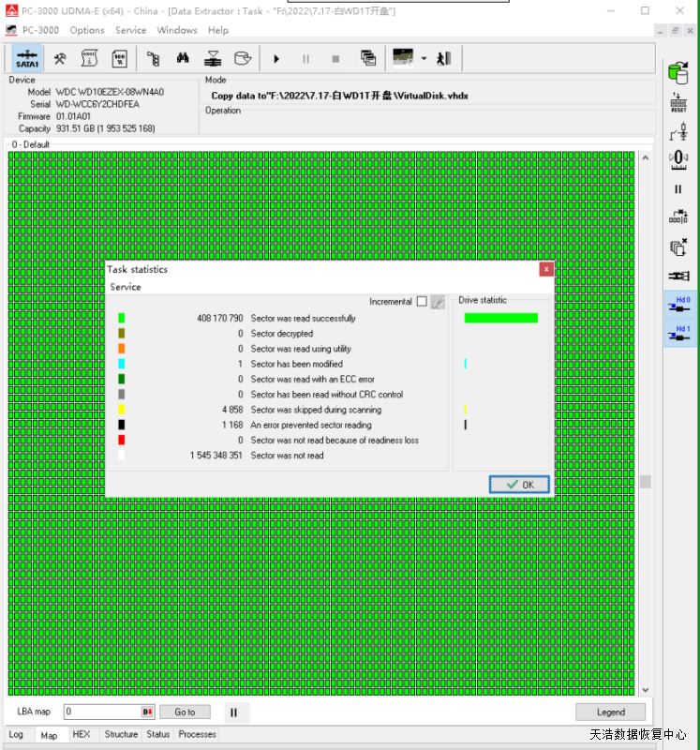Screen dimensions: 700x750
Task: Switch to the HEX tab
Action: click(x=82, y=735)
